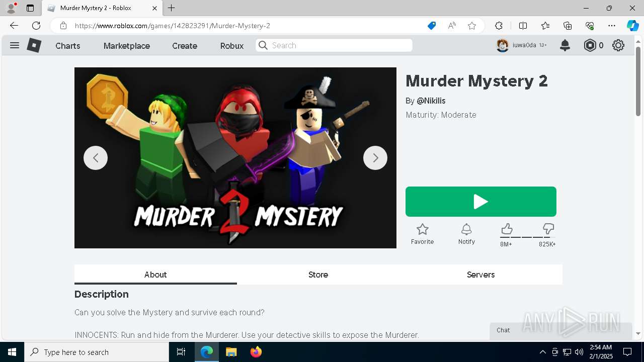Open Marketplace in Roblox navigation
Image resolution: width=644 pixels, height=362 pixels.
127,46
